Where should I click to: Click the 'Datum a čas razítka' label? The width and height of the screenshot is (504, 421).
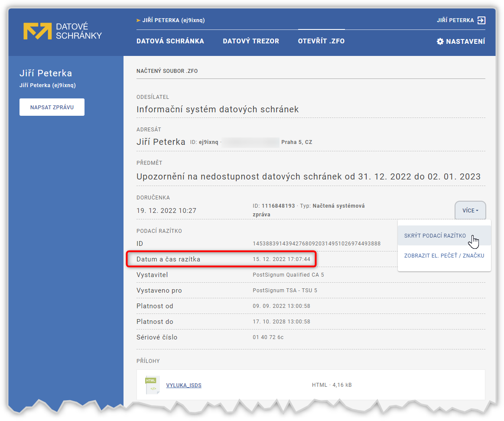(x=169, y=259)
